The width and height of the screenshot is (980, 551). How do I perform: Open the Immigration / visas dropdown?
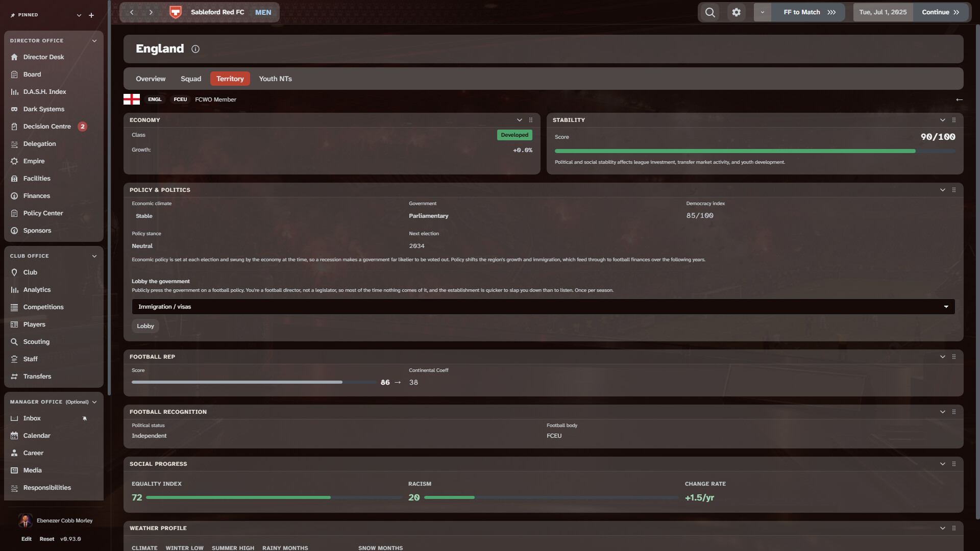click(543, 307)
